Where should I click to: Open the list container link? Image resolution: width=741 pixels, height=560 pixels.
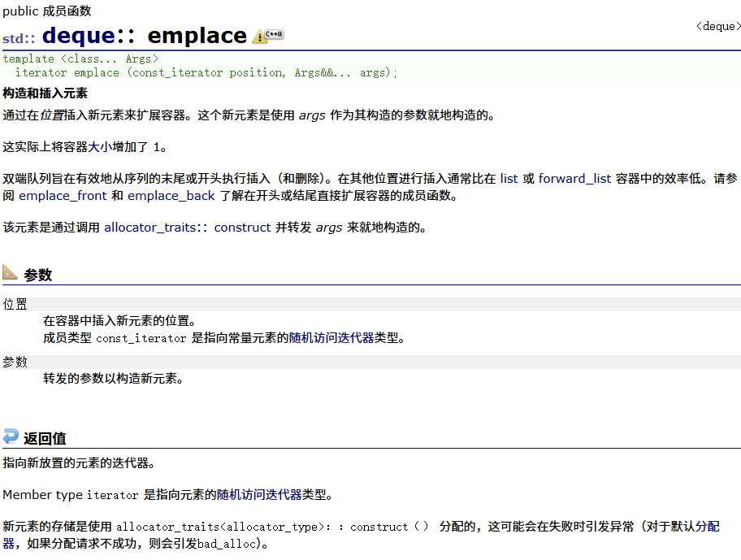click(509, 179)
